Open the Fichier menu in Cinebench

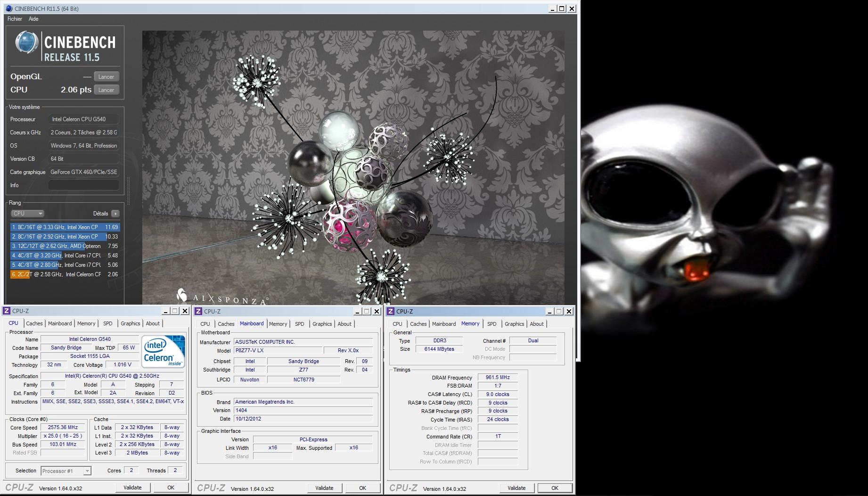15,19
